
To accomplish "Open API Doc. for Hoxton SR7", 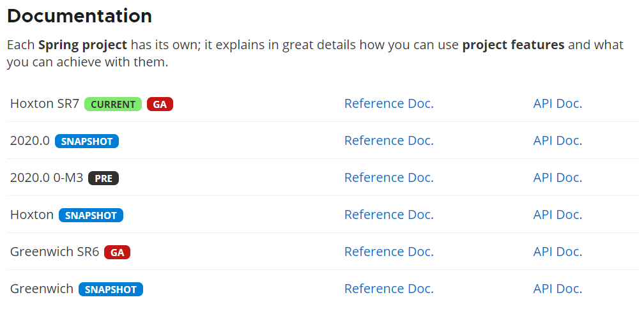I will click(558, 103).
